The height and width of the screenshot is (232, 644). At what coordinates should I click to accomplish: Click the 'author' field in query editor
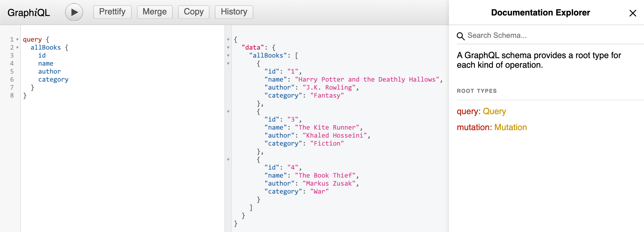point(50,71)
